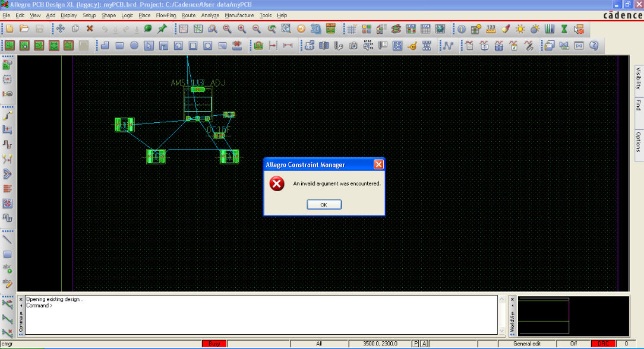Click the Place Manual icon in left toolbar
The image size is (644, 349).
(x=7, y=65)
